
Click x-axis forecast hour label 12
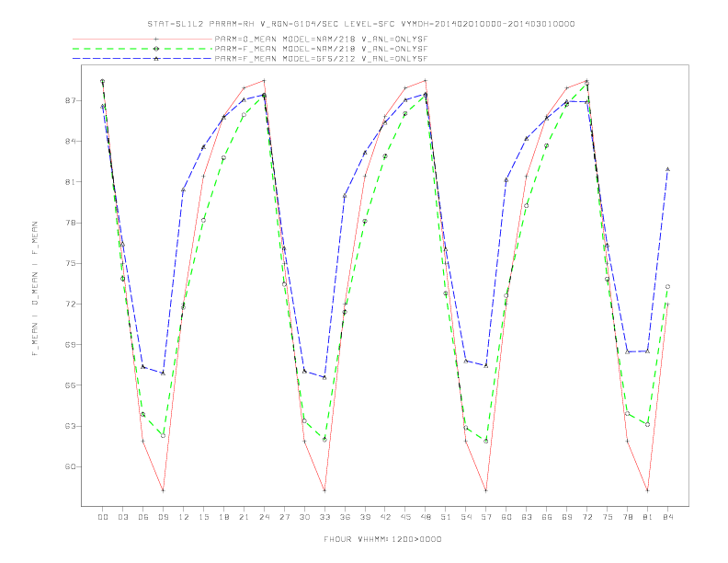click(184, 517)
